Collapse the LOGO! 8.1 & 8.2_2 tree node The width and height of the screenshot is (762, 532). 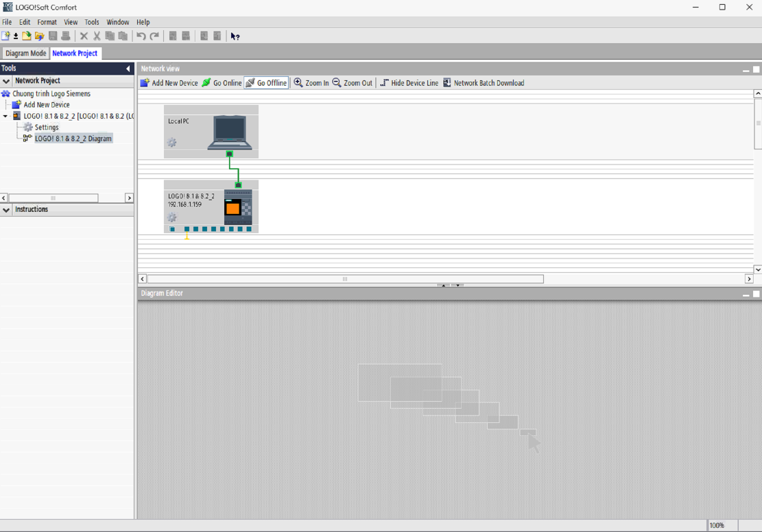5,117
